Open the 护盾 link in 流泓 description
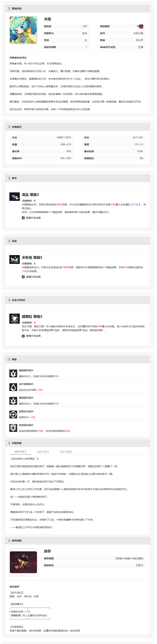Image resolution: width=157 pixels, height=644 pixels. 136,205
